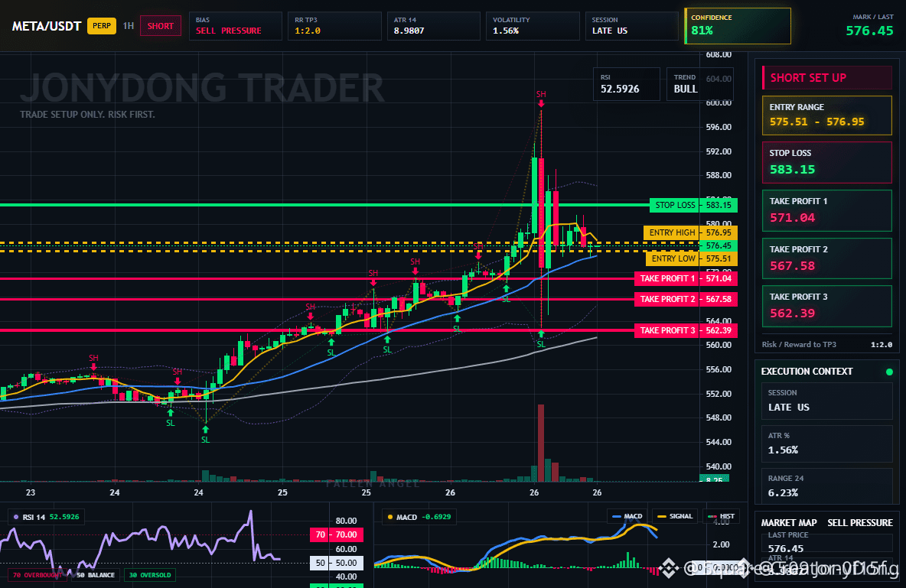Click the side panel TAKE PROFIT 2 card
This screenshot has width=906, height=588.
(x=827, y=258)
